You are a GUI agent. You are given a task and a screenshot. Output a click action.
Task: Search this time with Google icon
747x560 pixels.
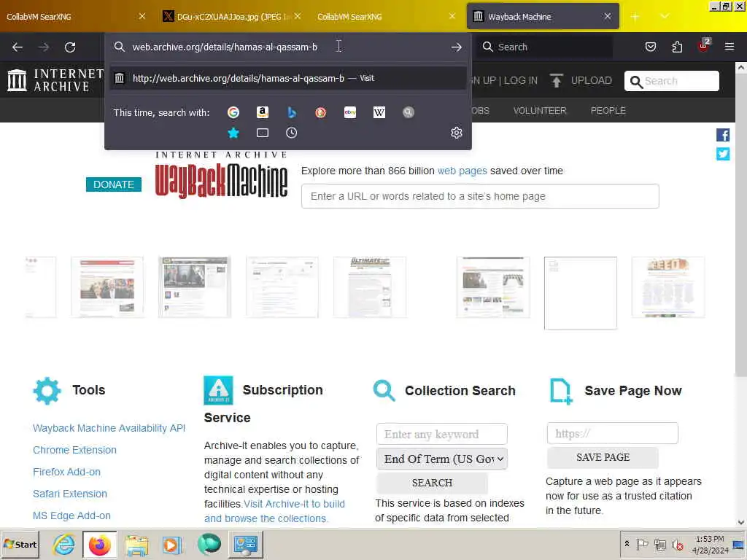(x=233, y=112)
